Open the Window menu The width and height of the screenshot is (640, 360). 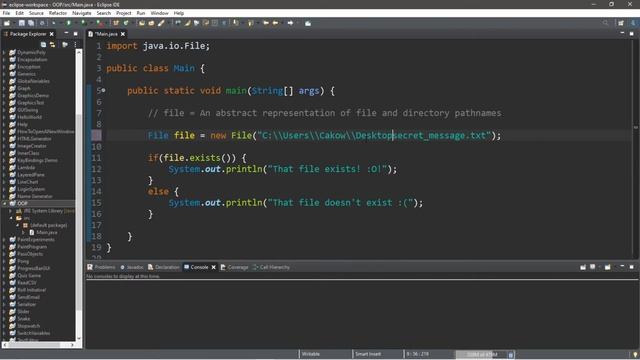pyautogui.click(x=159, y=13)
